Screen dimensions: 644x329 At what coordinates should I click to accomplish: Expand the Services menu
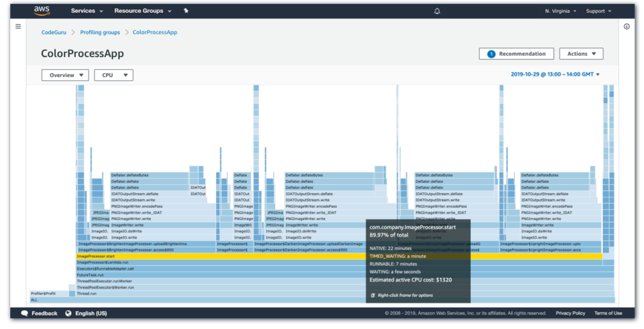click(87, 11)
